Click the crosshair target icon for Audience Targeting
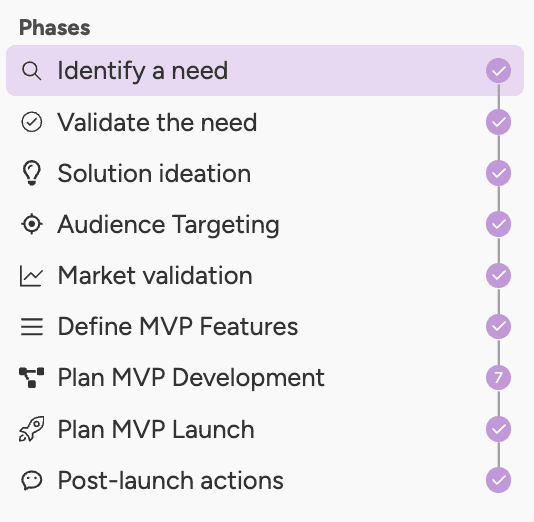 tap(32, 224)
